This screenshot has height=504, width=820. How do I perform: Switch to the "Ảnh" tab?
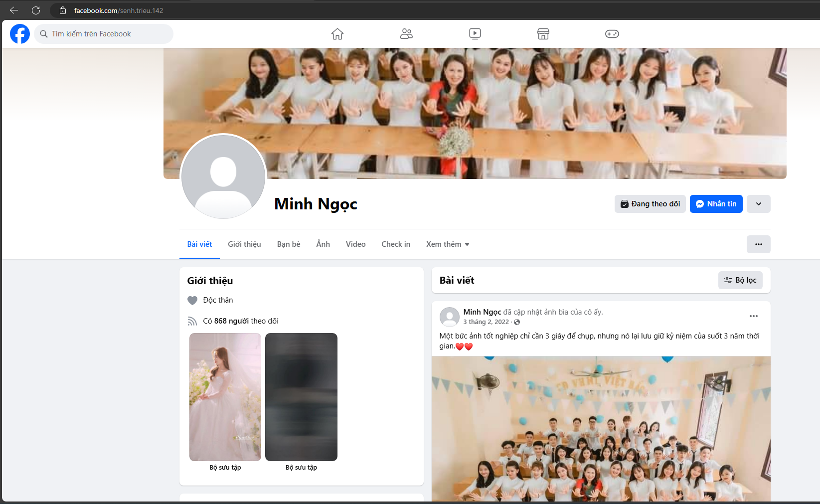tap(323, 244)
